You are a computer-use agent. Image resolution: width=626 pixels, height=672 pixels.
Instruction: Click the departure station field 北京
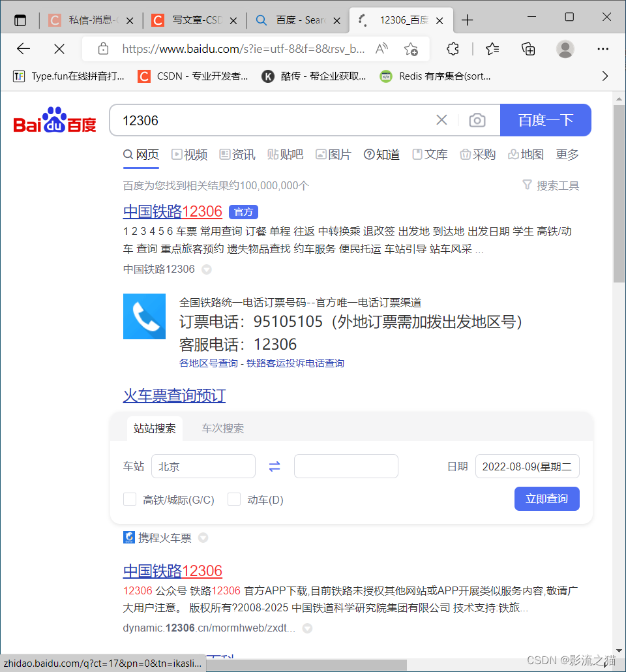(203, 466)
